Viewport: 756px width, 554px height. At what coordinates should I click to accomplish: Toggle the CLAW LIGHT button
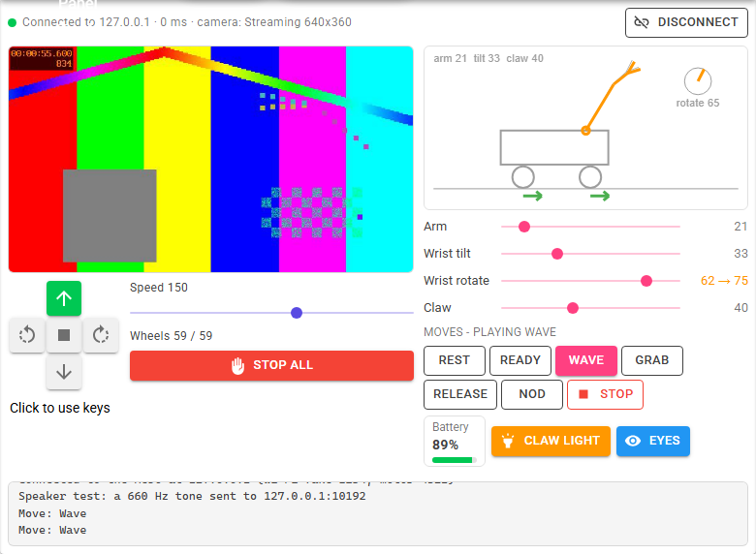coord(551,441)
